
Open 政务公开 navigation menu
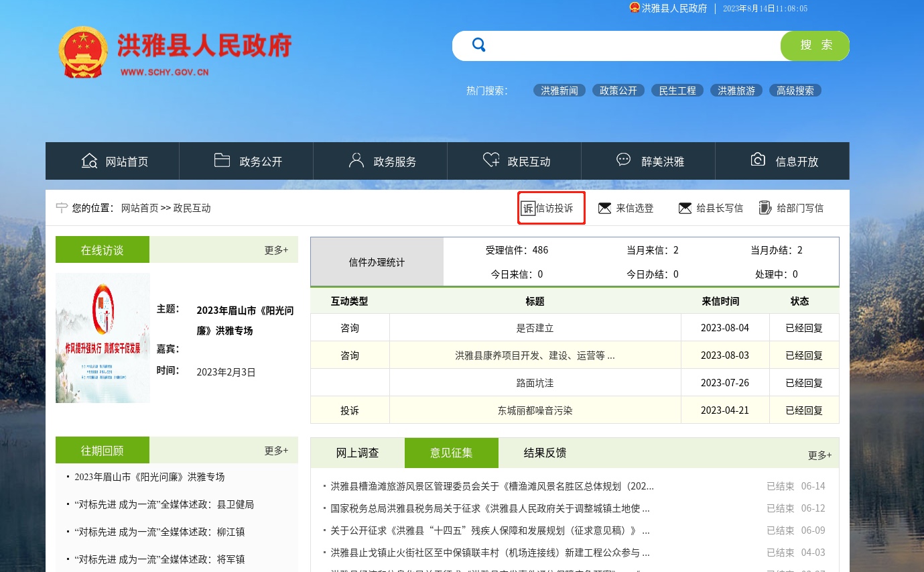coord(247,161)
